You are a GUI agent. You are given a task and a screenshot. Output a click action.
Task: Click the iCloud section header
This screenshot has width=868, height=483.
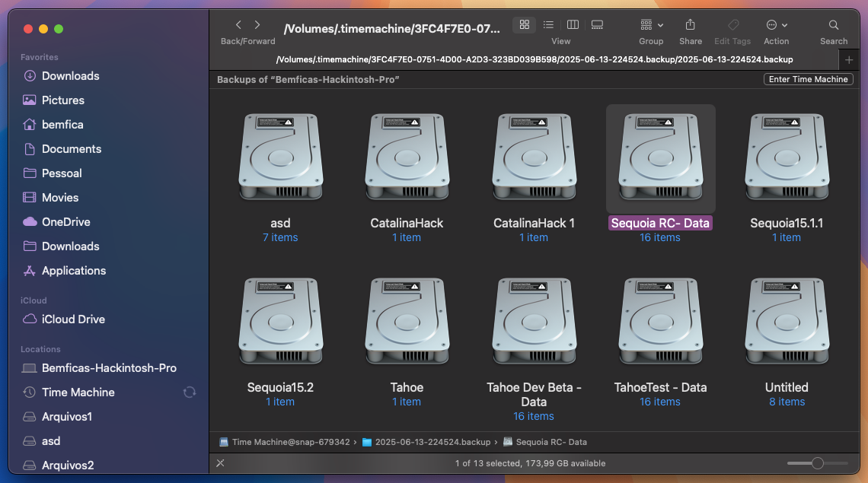coord(34,300)
